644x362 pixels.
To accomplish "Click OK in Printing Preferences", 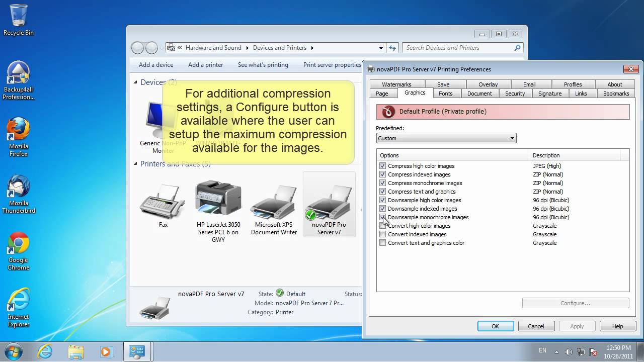I will pos(495,326).
